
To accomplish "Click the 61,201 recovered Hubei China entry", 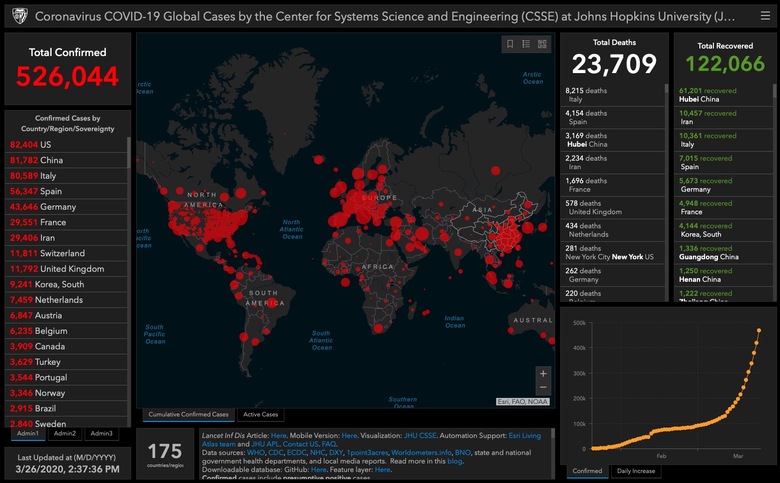I will (x=723, y=95).
